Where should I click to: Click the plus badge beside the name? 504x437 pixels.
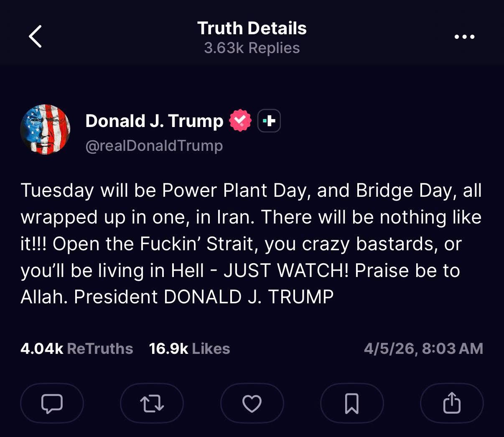[x=269, y=121]
